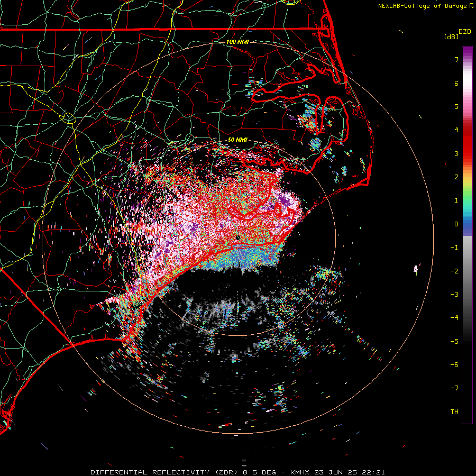Viewport: 476px width, 476px height.
Task: Click the 7 dB tick on the color scale
Action: [x=456, y=59]
